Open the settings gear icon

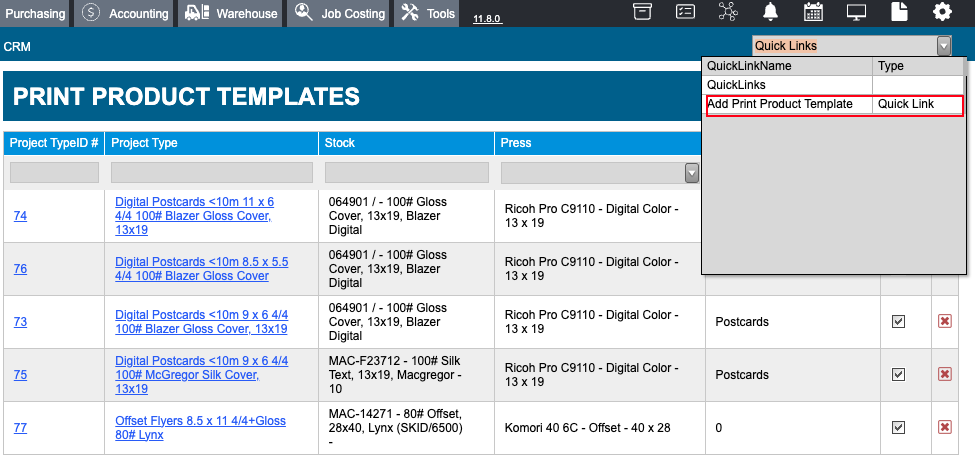click(x=942, y=12)
